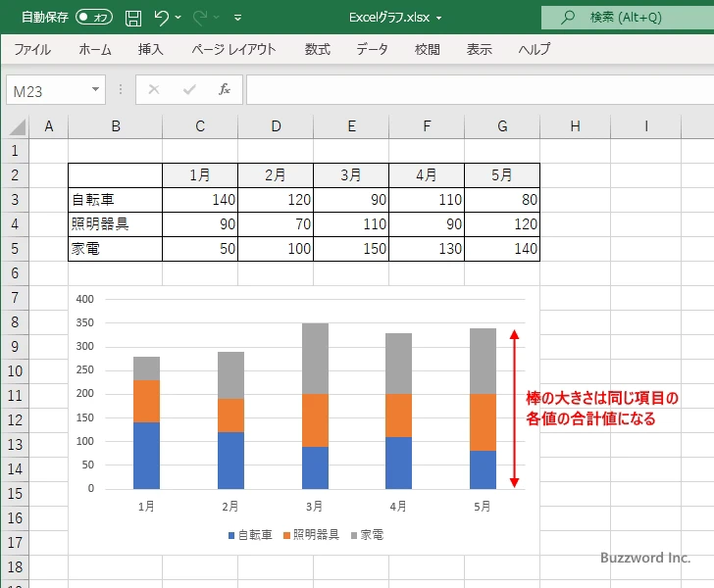The height and width of the screenshot is (588, 714).
Task: Click cell containing 自転車
Action: click(x=115, y=200)
